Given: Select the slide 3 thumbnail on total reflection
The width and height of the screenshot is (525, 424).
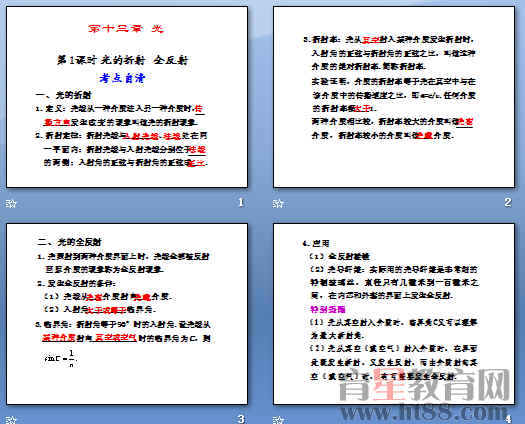Looking at the screenshot, I should click(x=127, y=314).
